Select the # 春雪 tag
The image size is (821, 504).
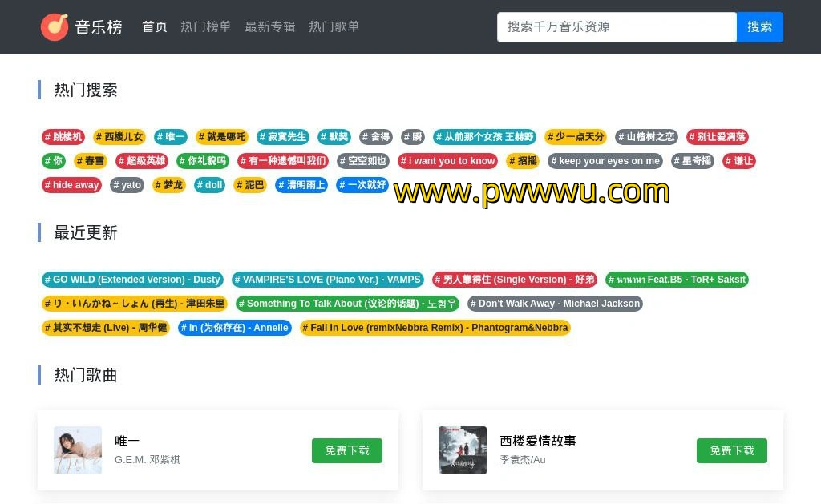coord(90,161)
